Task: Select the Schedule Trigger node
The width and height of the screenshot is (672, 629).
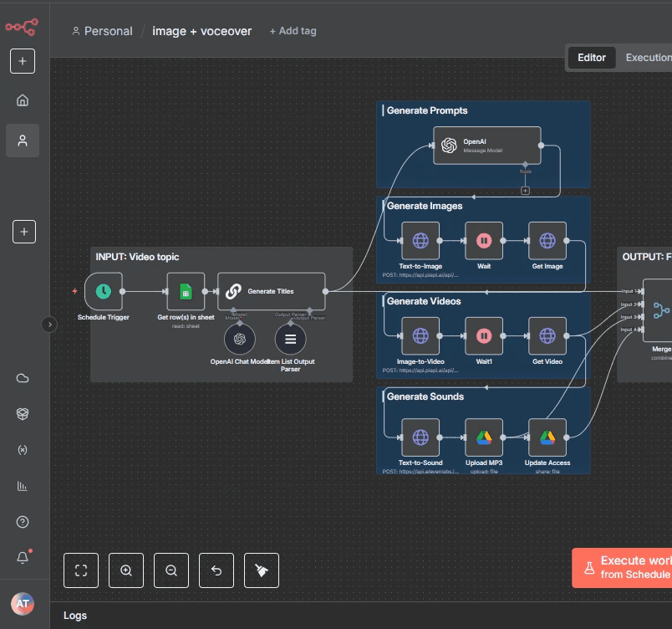Action: pos(104,292)
